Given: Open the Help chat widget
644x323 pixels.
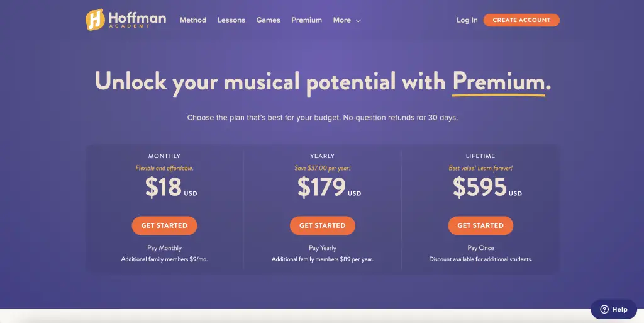Looking at the screenshot, I should 614,309.
